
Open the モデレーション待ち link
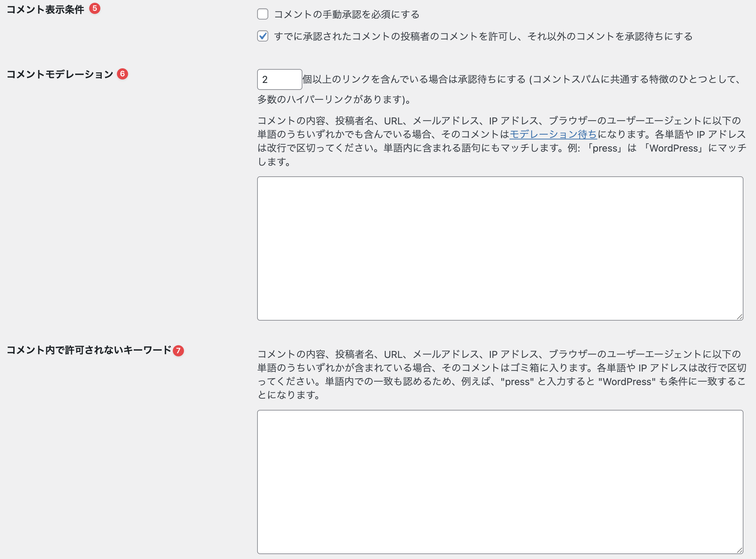click(553, 135)
